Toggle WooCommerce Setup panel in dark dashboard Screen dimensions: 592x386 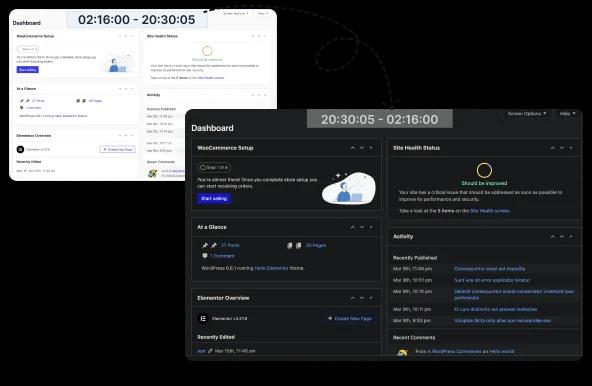click(371, 148)
